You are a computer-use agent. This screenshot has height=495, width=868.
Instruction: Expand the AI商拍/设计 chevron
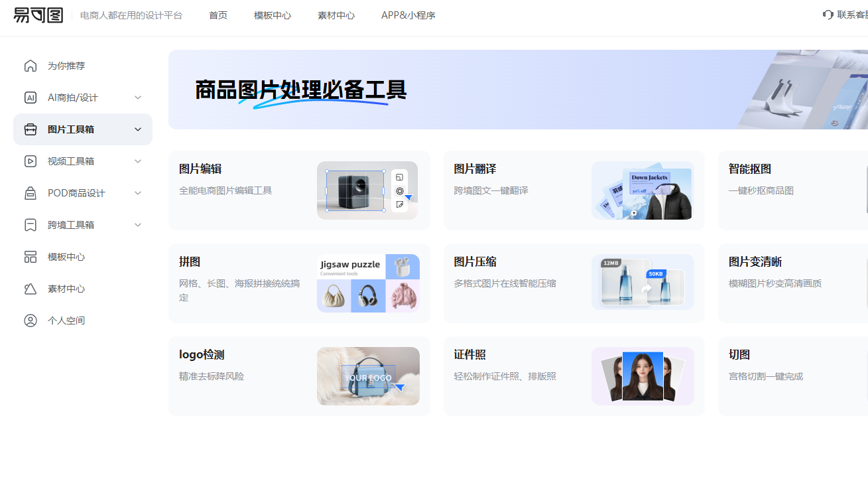pyautogui.click(x=138, y=98)
